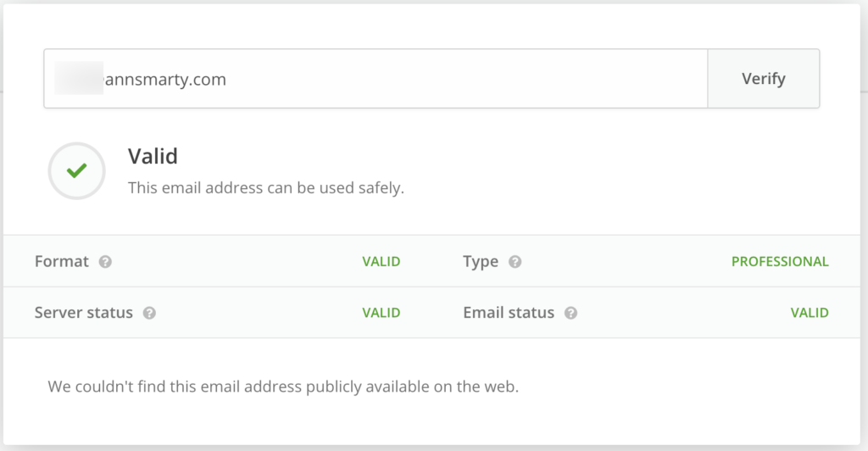Click the PROFESSIONAL type value
Image resolution: width=868 pixels, height=451 pixels.
[780, 262]
